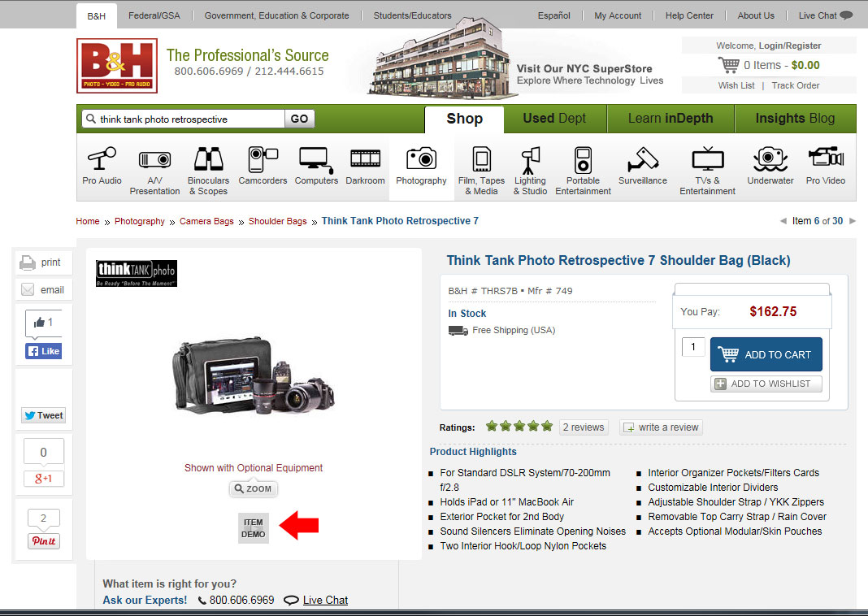Open the Learn inDepth tab
This screenshot has width=868, height=616.
click(x=671, y=119)
